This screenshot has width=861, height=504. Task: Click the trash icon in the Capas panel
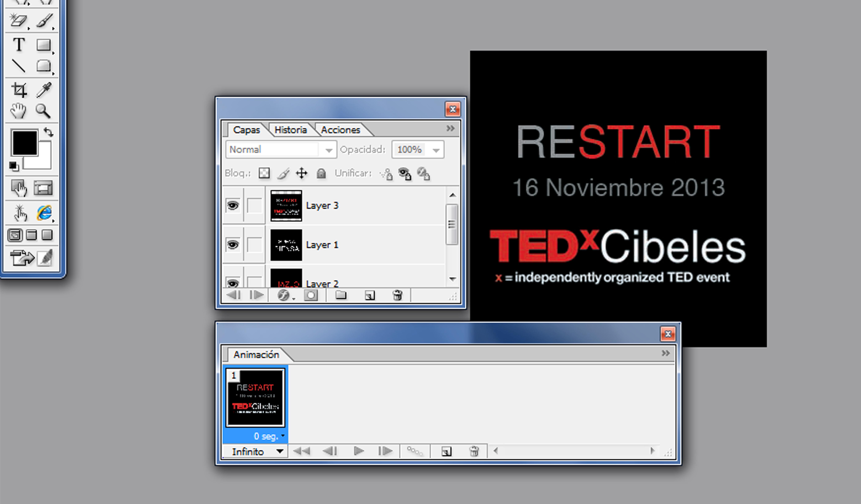397,295
